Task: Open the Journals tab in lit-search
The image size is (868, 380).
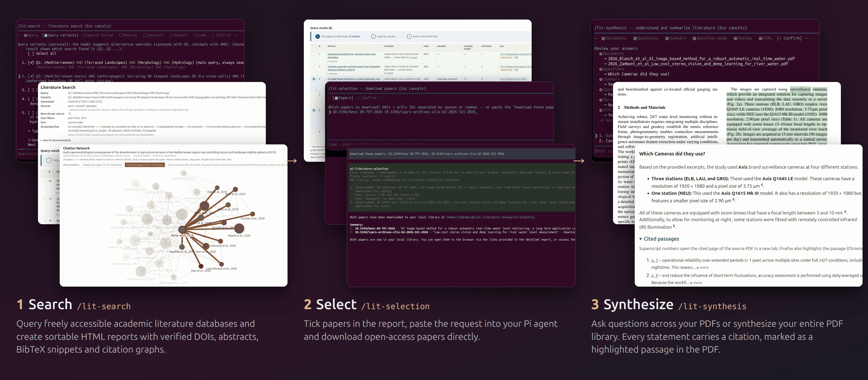Action: click(x=153, y=35)
